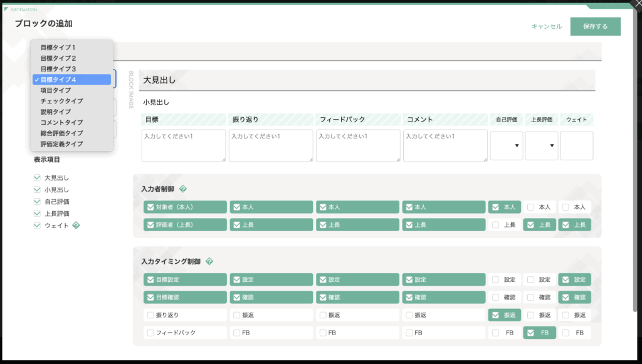642x364 pixels.
Task: Pick 評価定義タイプ from the dropdown
Action: [61, 144]
